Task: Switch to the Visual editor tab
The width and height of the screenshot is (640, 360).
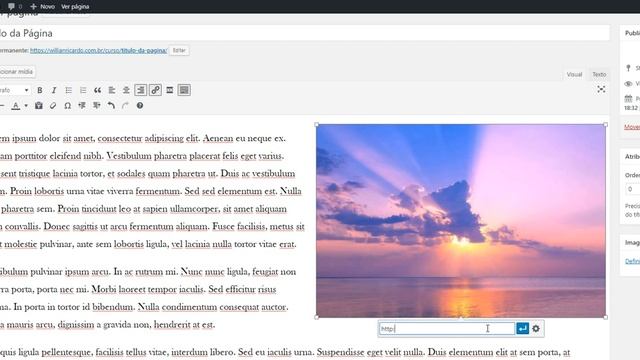Action: (574, 74)
